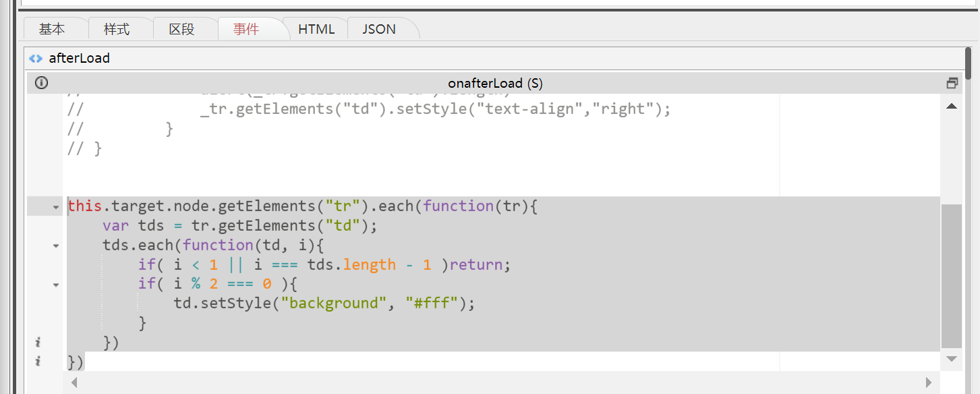Screen dimensions: 980x394
Task: Switch to the HTML tab
Action: tap(316, 29)
